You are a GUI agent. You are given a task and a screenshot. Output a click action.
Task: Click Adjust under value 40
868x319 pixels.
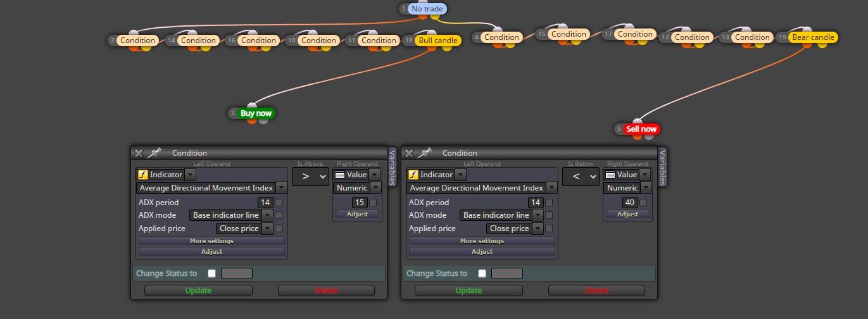coord(627,214)
